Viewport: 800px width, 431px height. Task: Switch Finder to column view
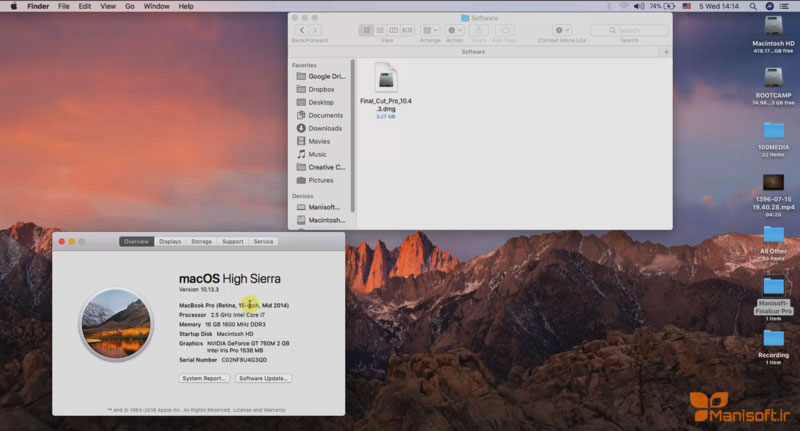point(394,30)
